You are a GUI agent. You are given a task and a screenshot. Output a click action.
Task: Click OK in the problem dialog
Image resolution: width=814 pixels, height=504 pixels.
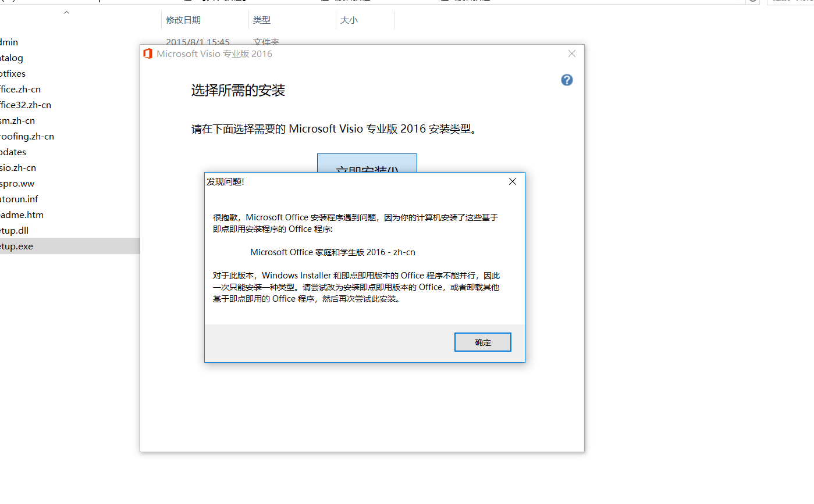tap(482, 342)
